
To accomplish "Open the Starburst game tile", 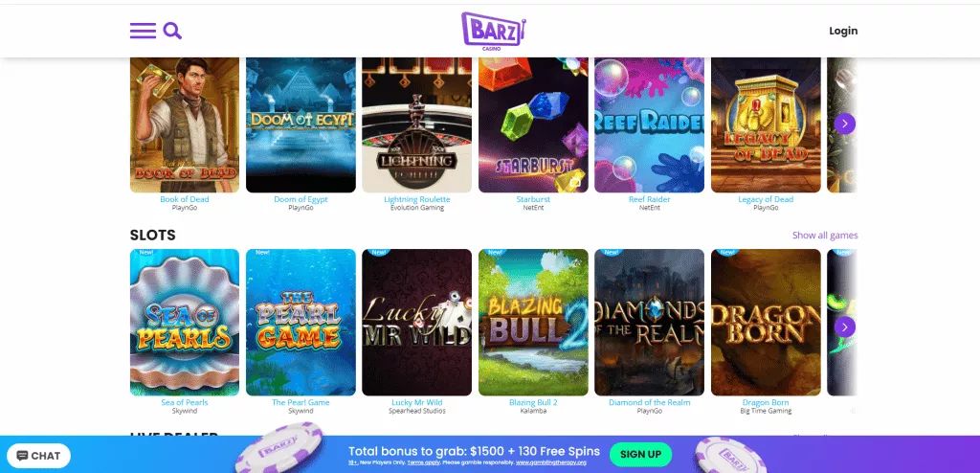I will 533,125.
